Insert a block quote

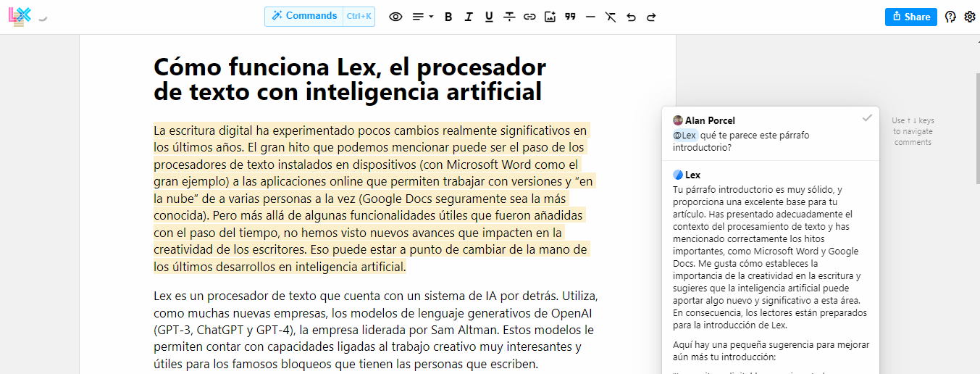click(570, 17)
